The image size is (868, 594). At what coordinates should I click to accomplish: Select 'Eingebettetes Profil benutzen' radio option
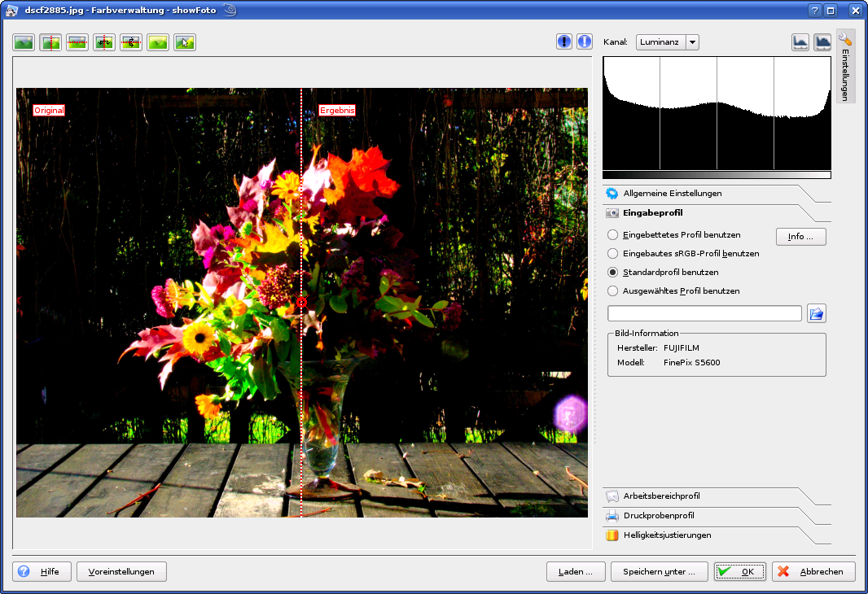coord(613,235)
